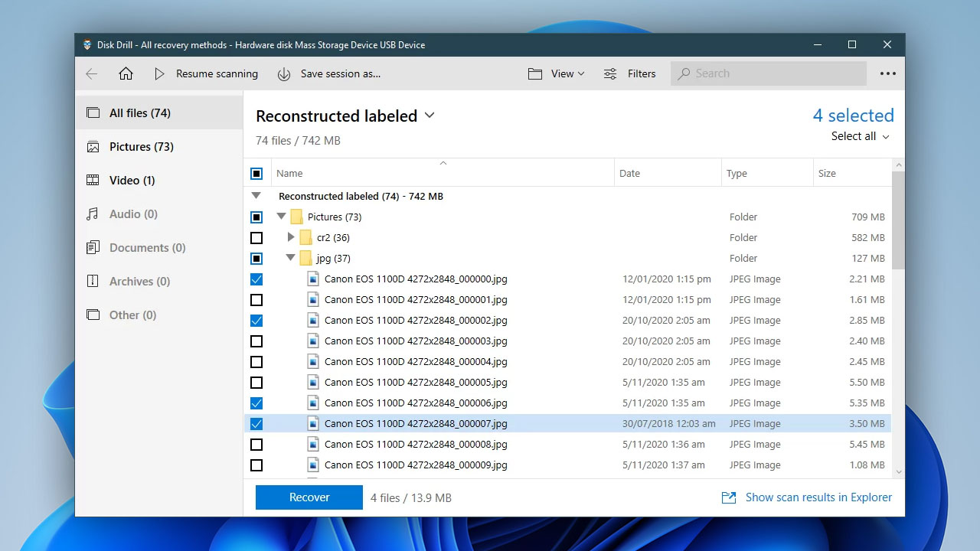Click the Resume scanning label
This screenshot has width=980, height=551.
217,74
